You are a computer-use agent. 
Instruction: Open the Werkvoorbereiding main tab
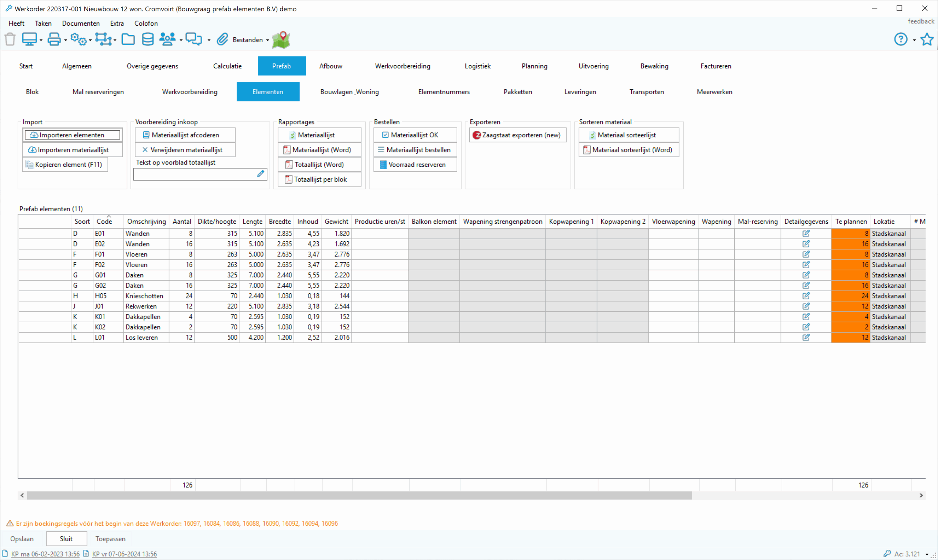402,66
